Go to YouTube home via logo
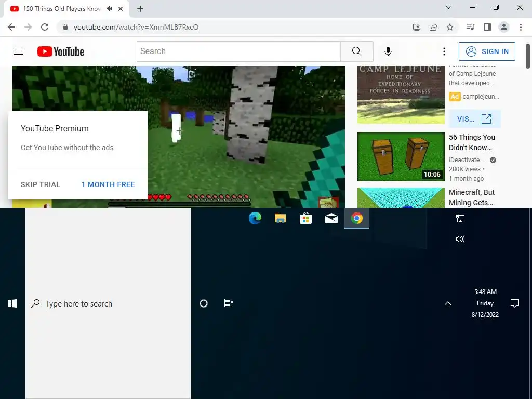This screenshot has height=399, width=532. click(x=61, y=51)
